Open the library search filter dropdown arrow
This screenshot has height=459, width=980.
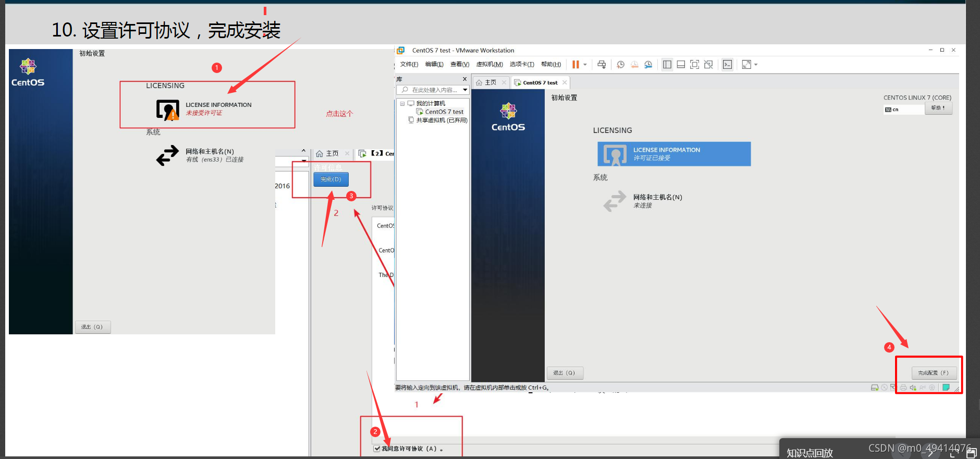[x=465, y=90]
